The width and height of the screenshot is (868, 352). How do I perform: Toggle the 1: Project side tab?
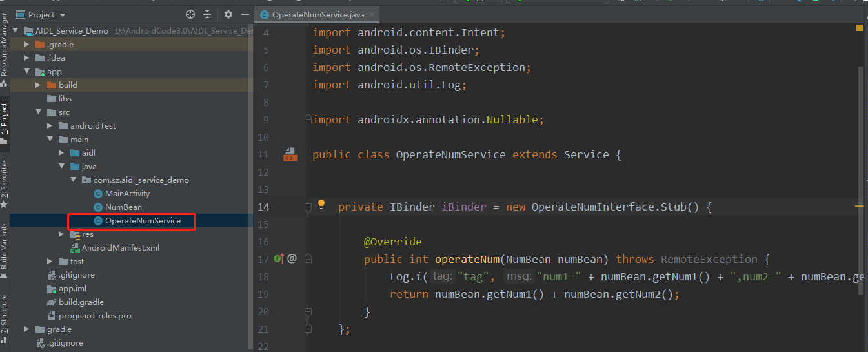[5, 123]
